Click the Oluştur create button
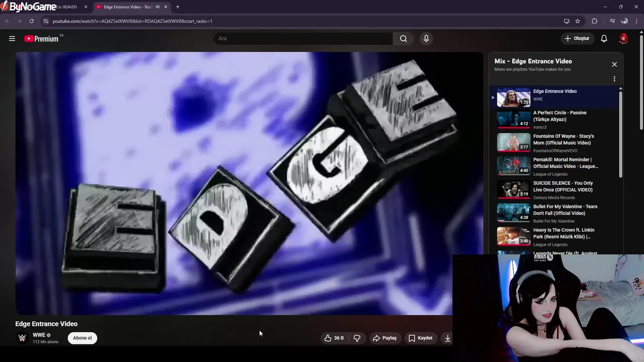 click(x=577, y=39)
